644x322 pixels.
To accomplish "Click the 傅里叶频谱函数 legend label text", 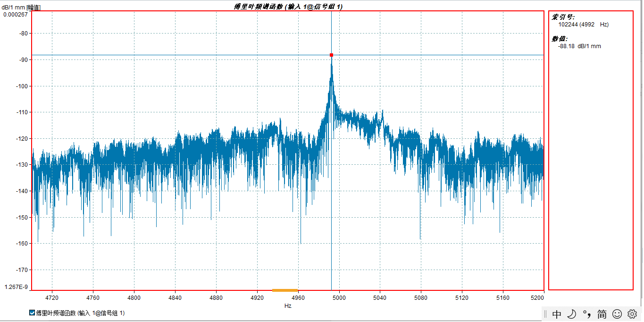I will (80, 313).
